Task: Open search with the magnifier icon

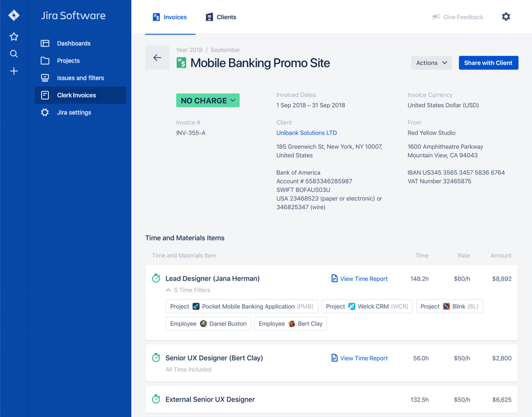Action: tap(13, 54)
